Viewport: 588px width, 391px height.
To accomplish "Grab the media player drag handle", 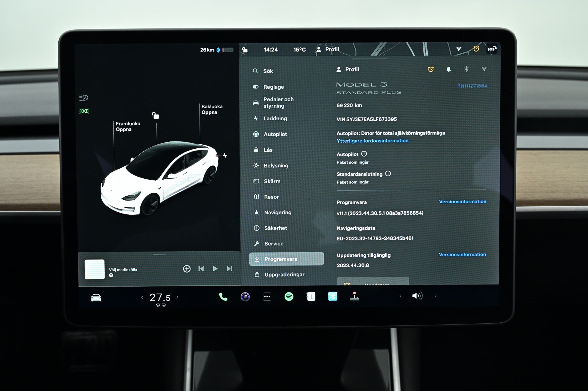I will (159, 254).
